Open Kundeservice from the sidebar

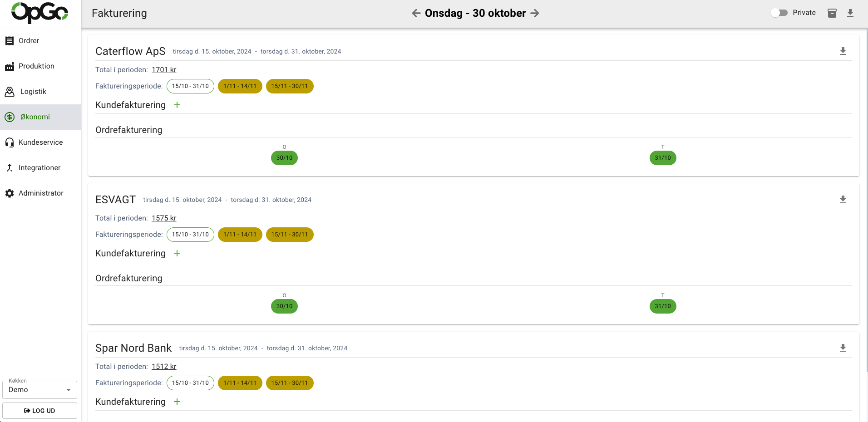tap(40, 142)
